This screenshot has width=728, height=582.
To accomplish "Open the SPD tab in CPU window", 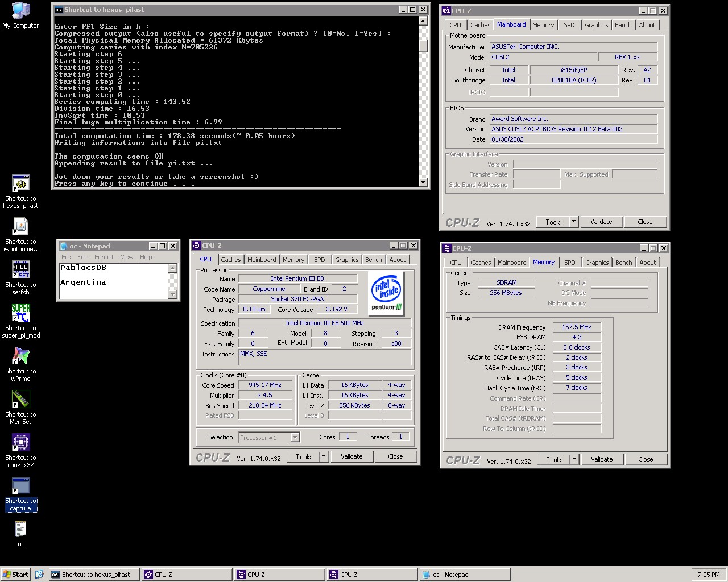I will pyautogui.click(x=320, y=260).
